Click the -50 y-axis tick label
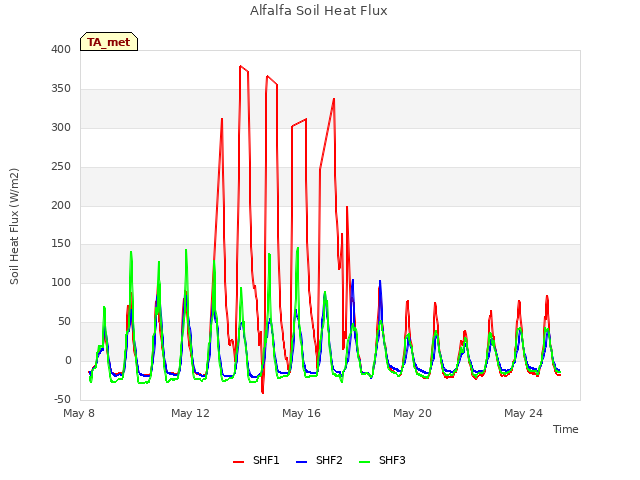The width and height of the screenshot is (640, 480). (x=62, y=399)
